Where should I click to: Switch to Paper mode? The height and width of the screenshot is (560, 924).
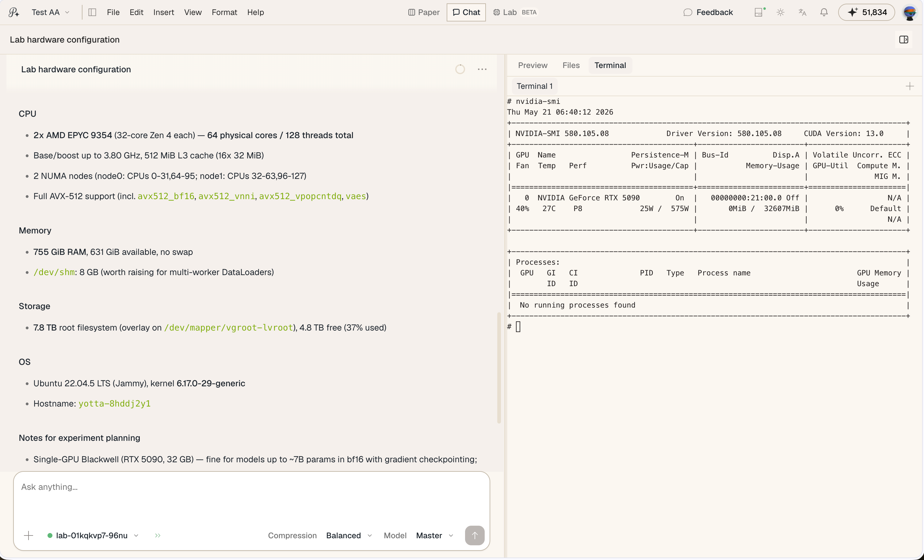click(x=424, y=12)
